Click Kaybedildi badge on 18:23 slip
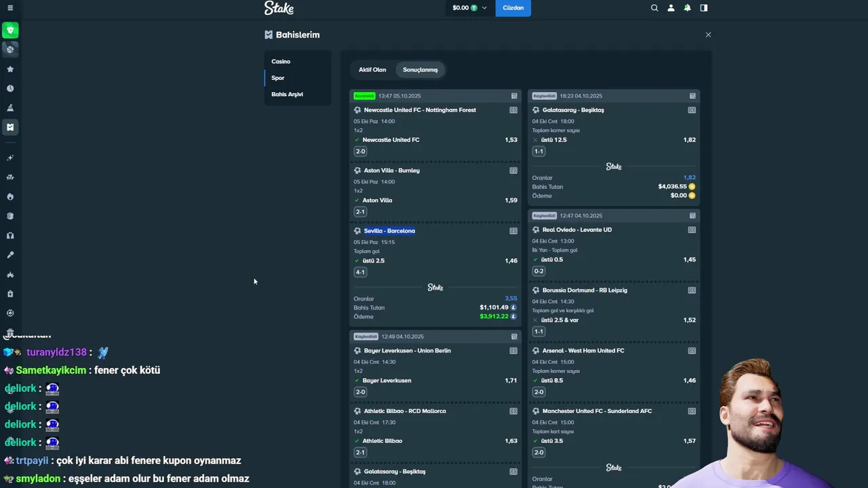 point(544,96)
